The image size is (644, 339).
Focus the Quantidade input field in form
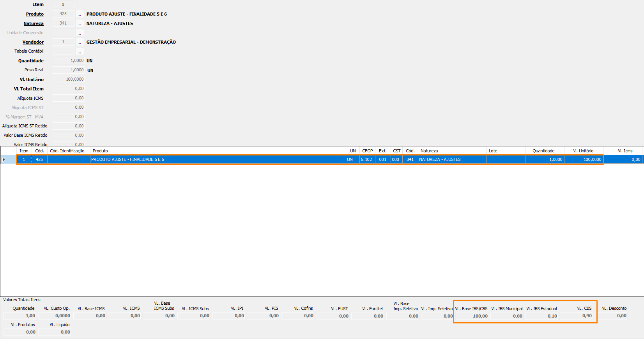click(68, 61)
